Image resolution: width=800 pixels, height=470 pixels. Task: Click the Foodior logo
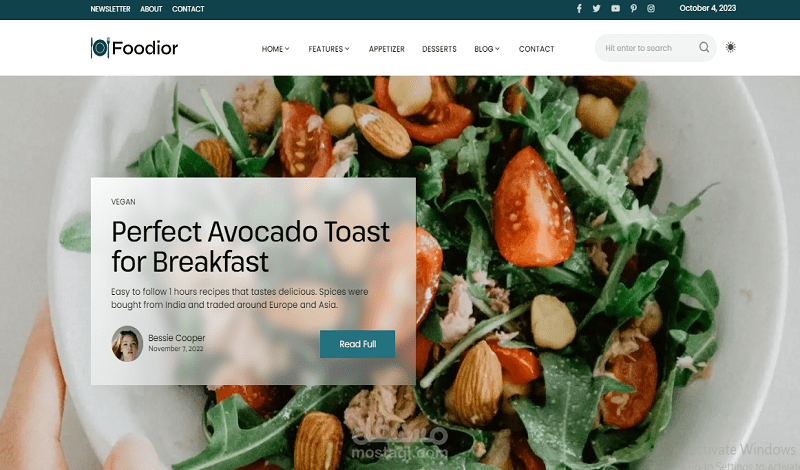click(134, 48)
